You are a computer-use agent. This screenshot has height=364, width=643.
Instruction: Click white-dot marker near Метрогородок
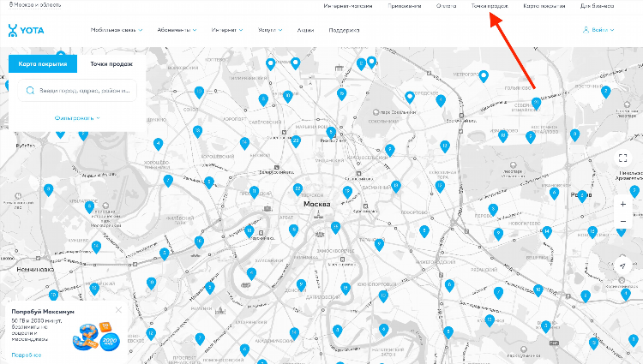pos(484,76)
